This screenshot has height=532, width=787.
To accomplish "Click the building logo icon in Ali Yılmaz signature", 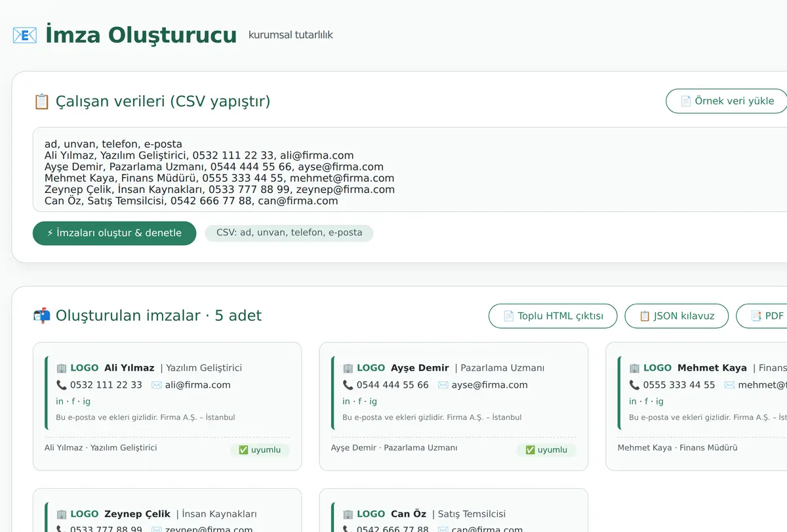I will coord(62,368).
